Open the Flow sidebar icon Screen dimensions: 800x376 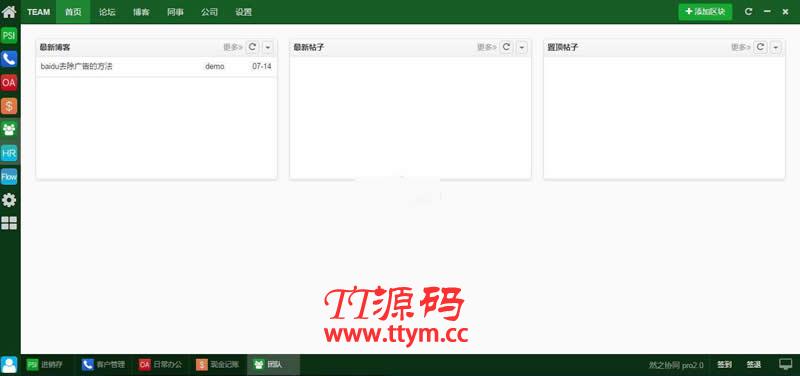click(x=9, y=177)
